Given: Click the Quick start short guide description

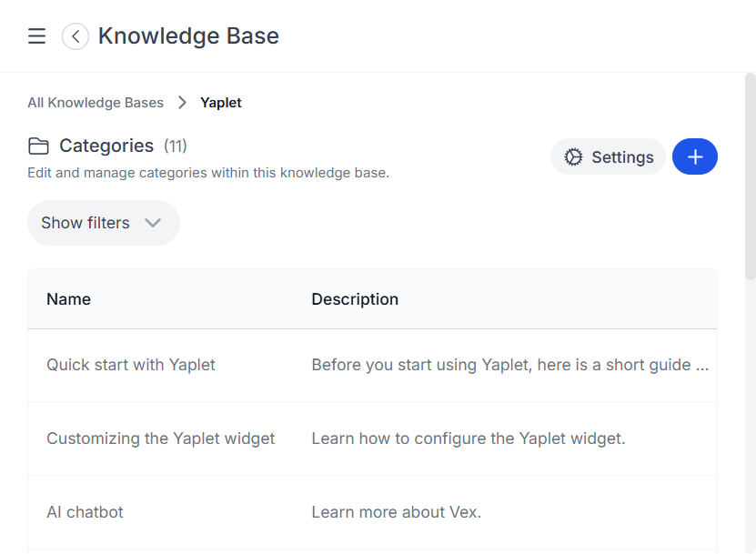Looking at the screenshot, I should click(x=509, y=365).
